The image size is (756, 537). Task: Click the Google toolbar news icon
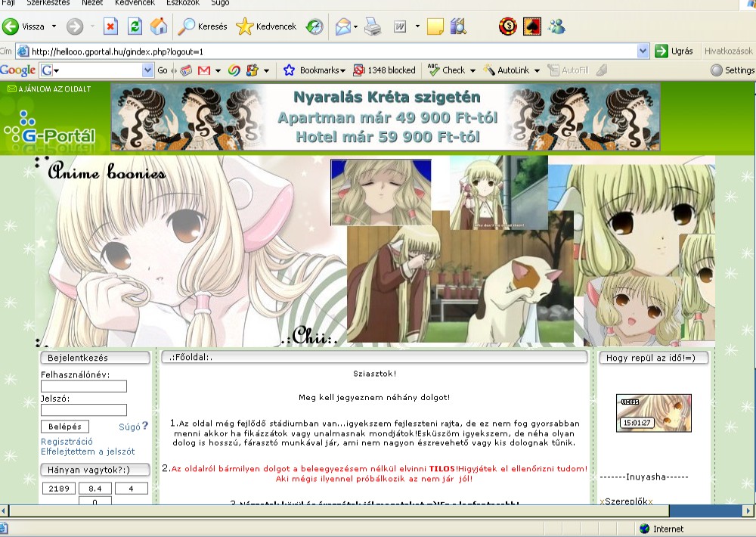[186, 70]
